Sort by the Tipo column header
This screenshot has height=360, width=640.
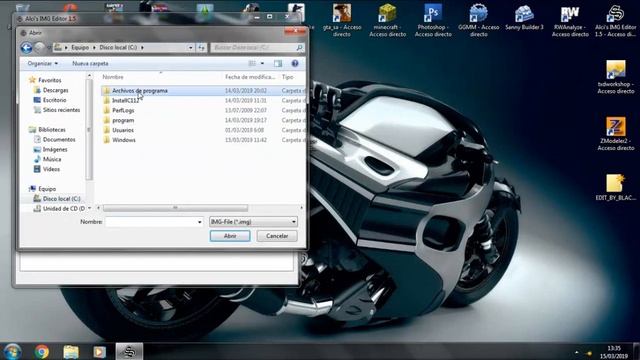(287, 77)
